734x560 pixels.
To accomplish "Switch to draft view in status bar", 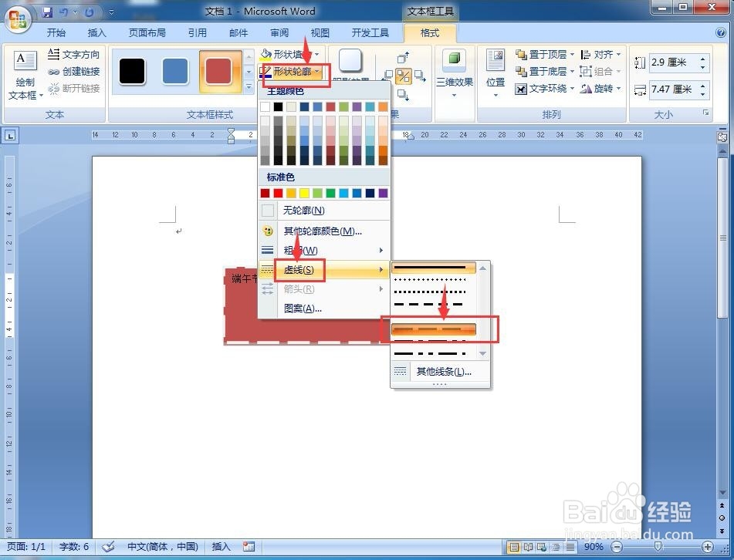I will point(570,546).
